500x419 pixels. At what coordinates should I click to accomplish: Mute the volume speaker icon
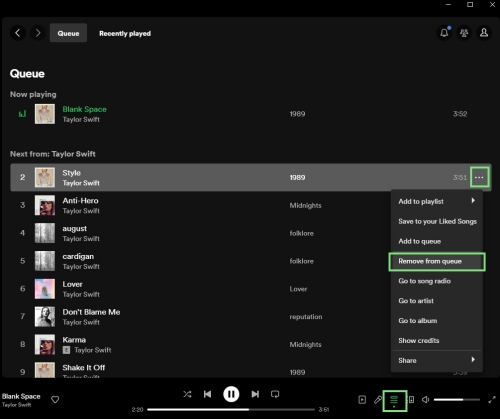(x=425, y=399)
